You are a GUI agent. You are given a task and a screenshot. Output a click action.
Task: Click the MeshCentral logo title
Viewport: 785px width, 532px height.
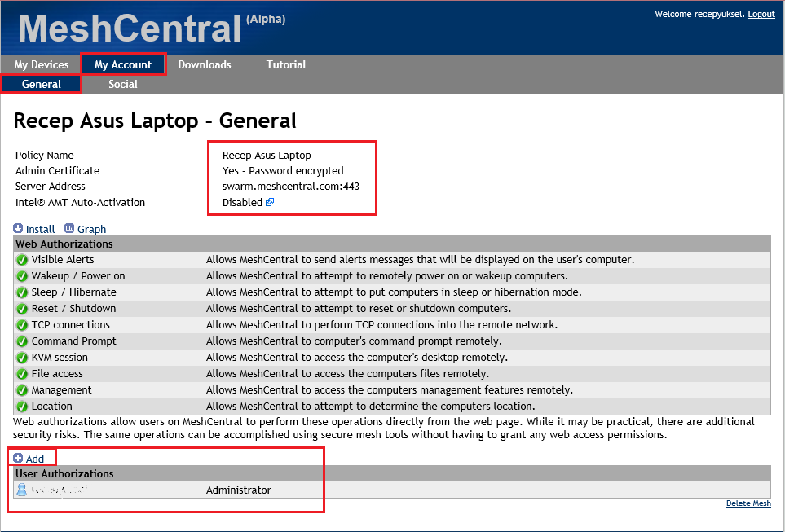(x=130, y=28)
